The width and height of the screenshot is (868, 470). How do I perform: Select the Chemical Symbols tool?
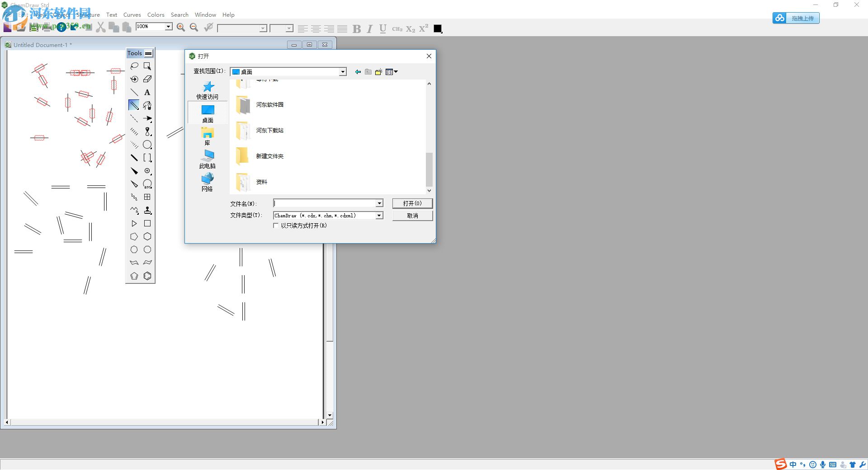click(x=147, y=171)
